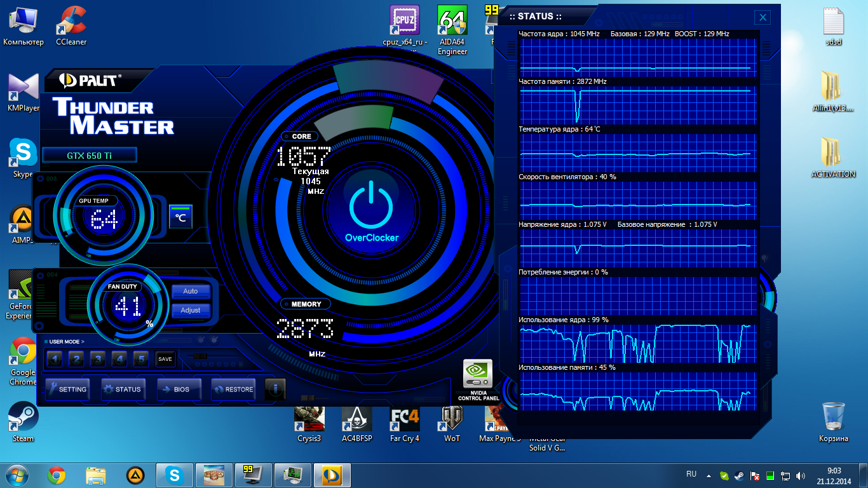Click the 'Частота ядра : 1045 MHz' readout
The width and height of the screenshot is (868, 488).
pyautogui.click(x=559, y=33)
